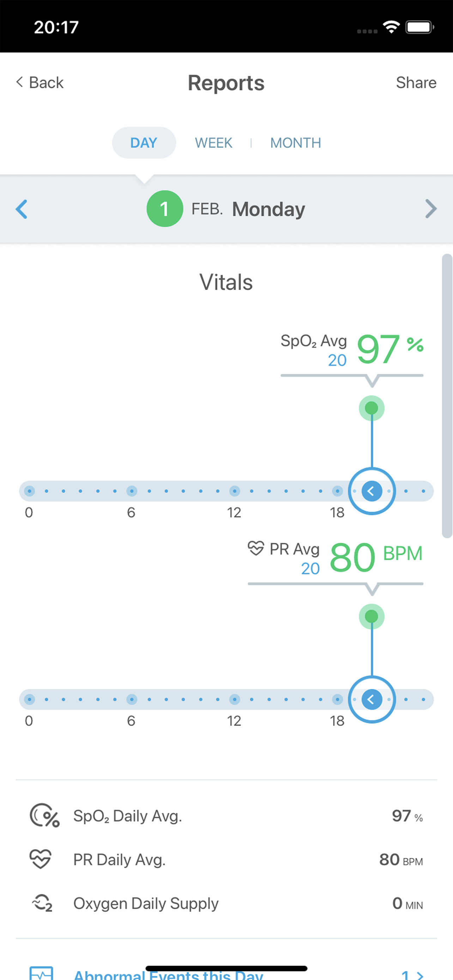Click PR timeline slider handle
This screenshot has height=980, width=453.
pyautogui.click(x=372, y=699)
